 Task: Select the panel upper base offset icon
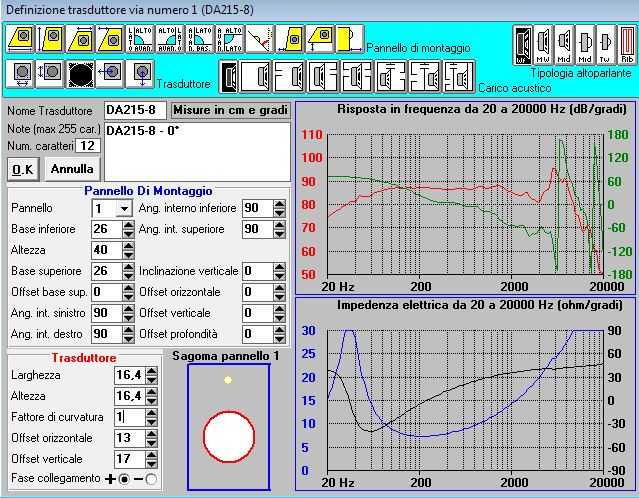pos(110,40)
